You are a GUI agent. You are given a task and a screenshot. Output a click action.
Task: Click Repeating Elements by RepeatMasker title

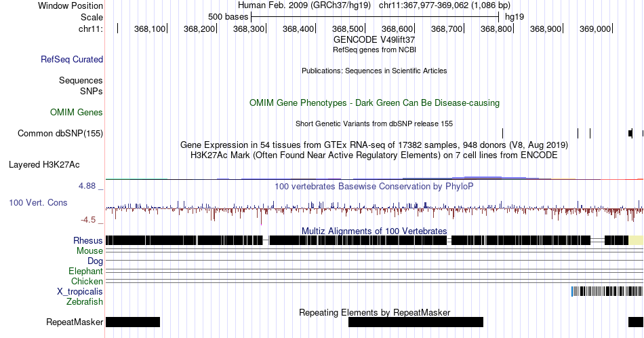pos(374,312)
